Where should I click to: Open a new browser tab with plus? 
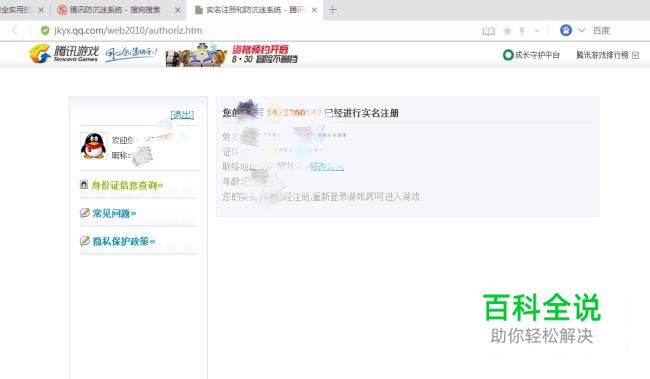pyautogui.click(x=332, y=10)
